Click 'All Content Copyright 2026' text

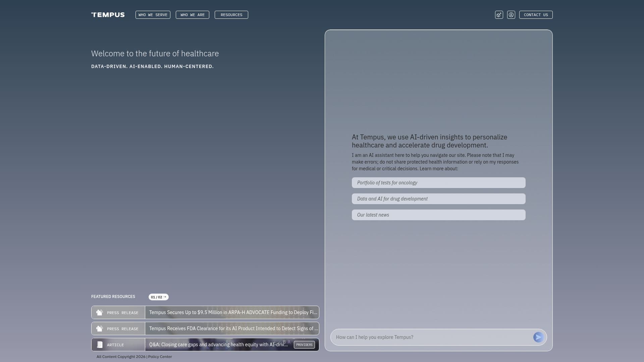pos(121,357)
